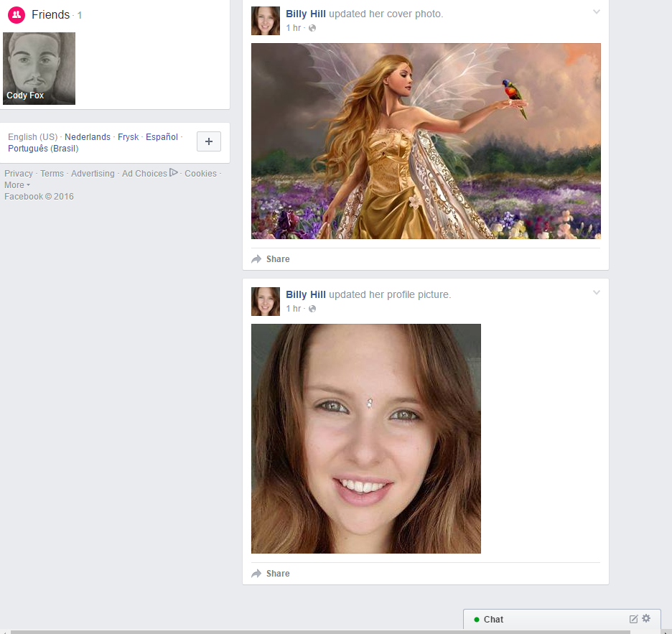Click the globe privacy icon on cover photo post
The width and height of the screenshot is (672, 634).
coord(312,28)
